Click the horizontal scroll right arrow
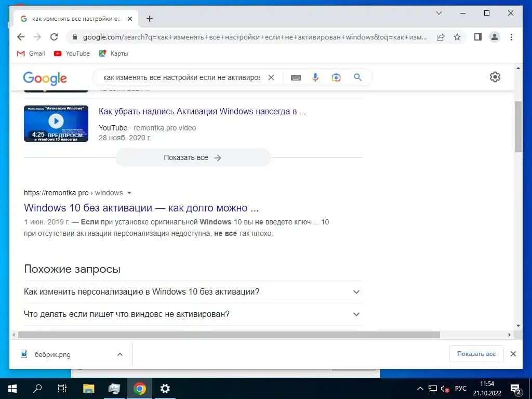 click(x=509, y=335)
